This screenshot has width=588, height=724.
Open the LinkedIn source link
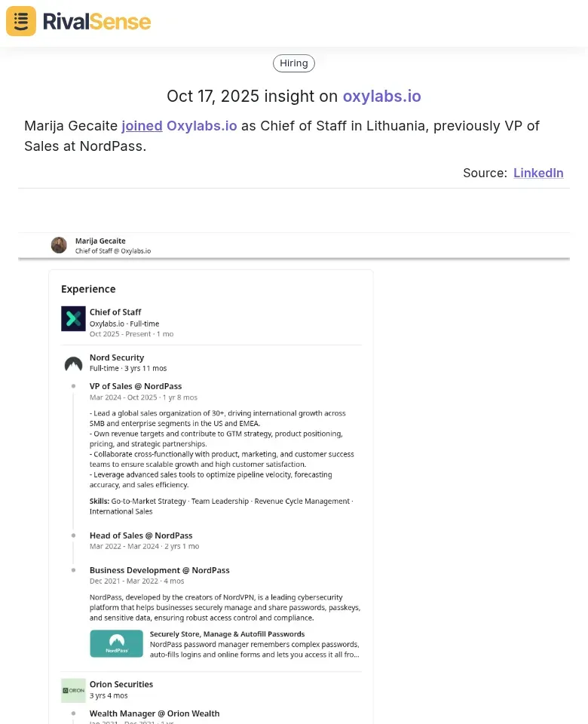[538, 173]
